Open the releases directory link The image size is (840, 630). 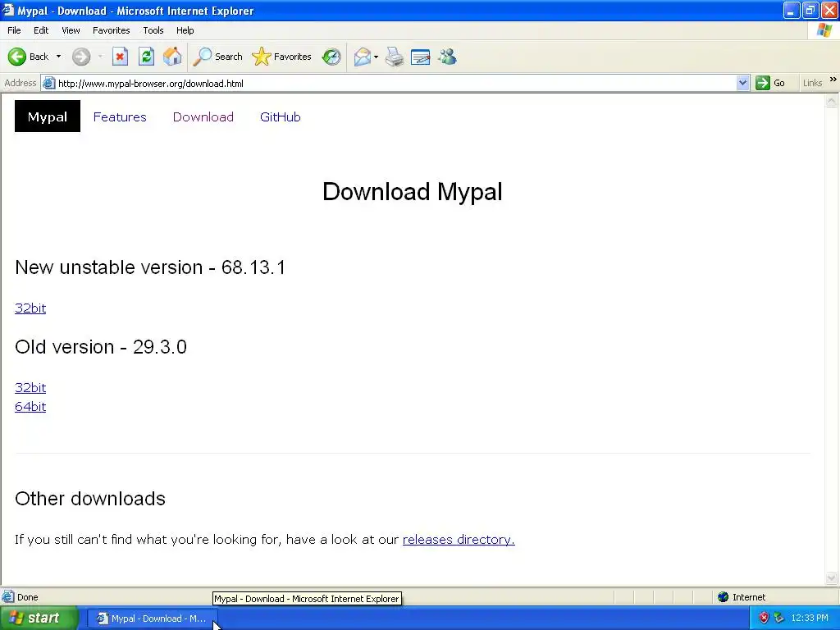(x=459, y=540)
